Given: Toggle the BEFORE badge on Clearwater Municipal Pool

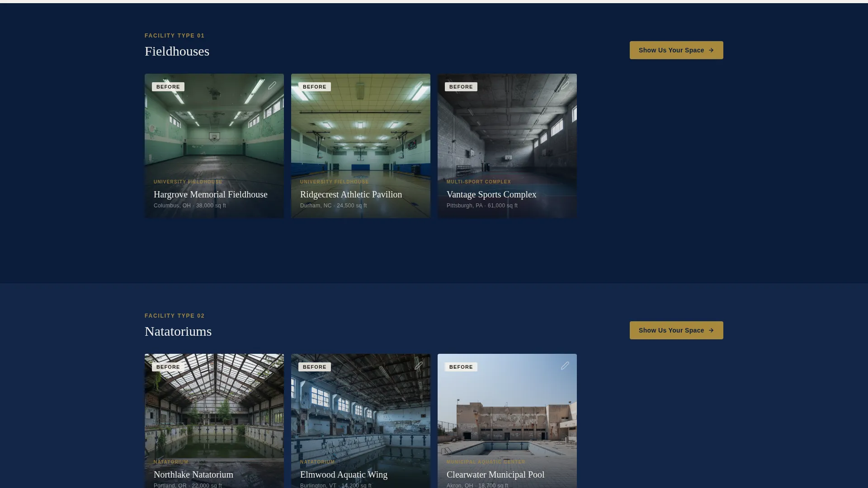Looking at the screenshot, I should (x=461, y=367).
